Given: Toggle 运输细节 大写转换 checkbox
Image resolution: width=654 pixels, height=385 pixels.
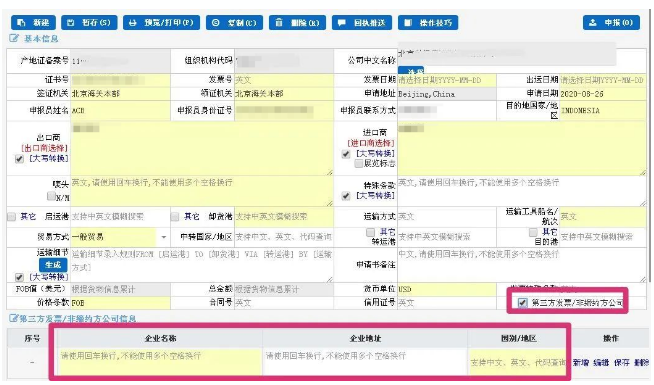Looking at the screenshot, I should (x=19, y=277).
